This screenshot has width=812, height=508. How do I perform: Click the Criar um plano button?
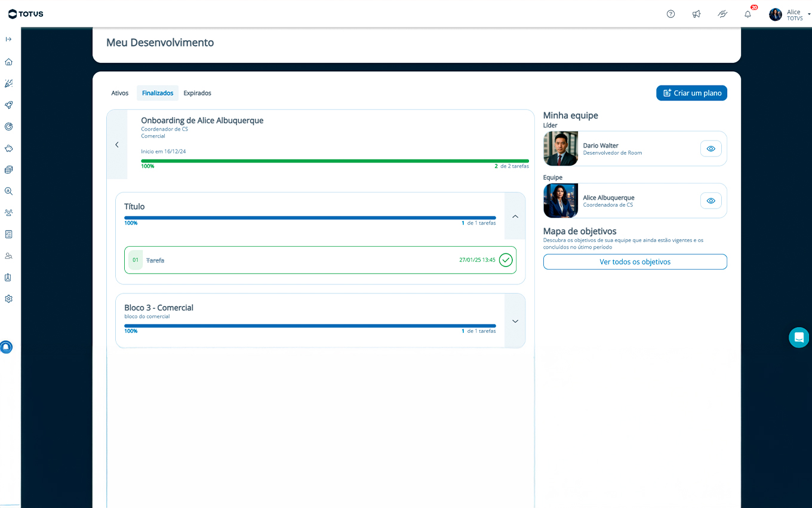click(x=691, y=93)
